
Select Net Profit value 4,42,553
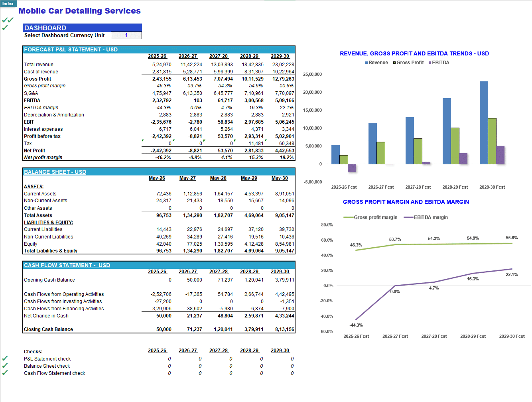pyautogui.click(x=284, y=150)
